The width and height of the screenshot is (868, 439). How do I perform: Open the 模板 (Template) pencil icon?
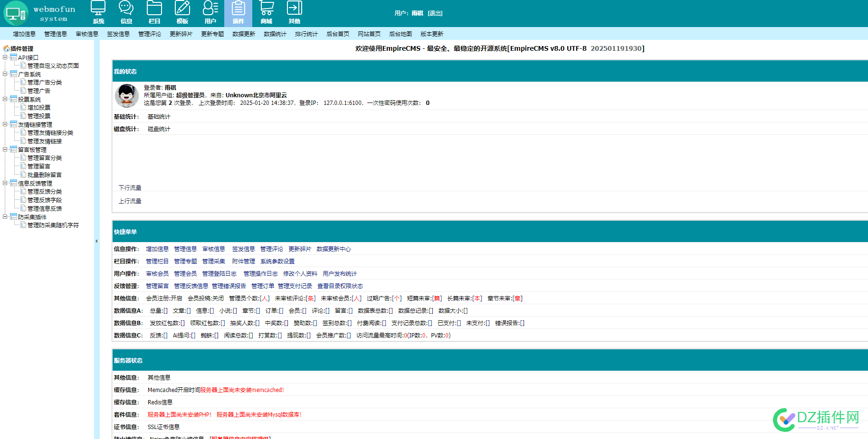[182, 13]
